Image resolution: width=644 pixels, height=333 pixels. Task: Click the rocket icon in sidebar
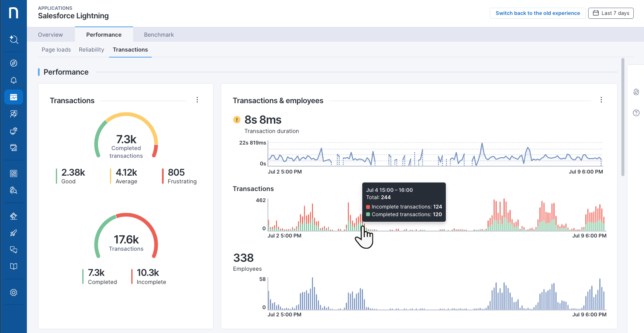tap(14, 233)
